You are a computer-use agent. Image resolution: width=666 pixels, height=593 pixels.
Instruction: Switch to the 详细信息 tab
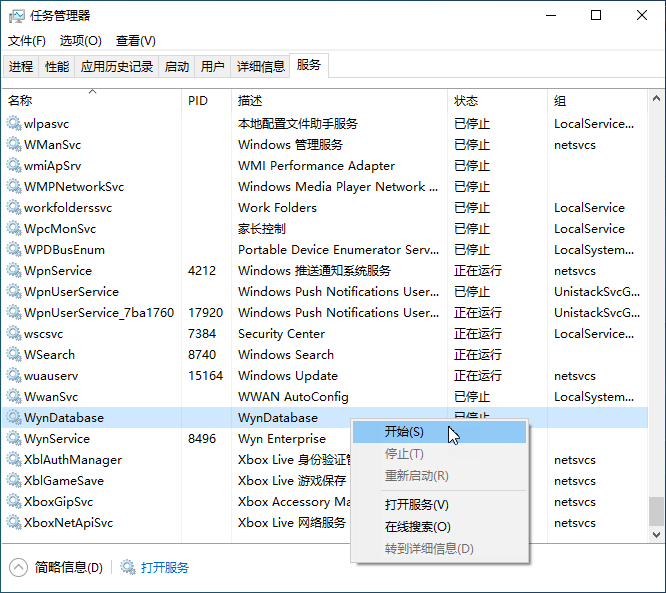[260, 67]
